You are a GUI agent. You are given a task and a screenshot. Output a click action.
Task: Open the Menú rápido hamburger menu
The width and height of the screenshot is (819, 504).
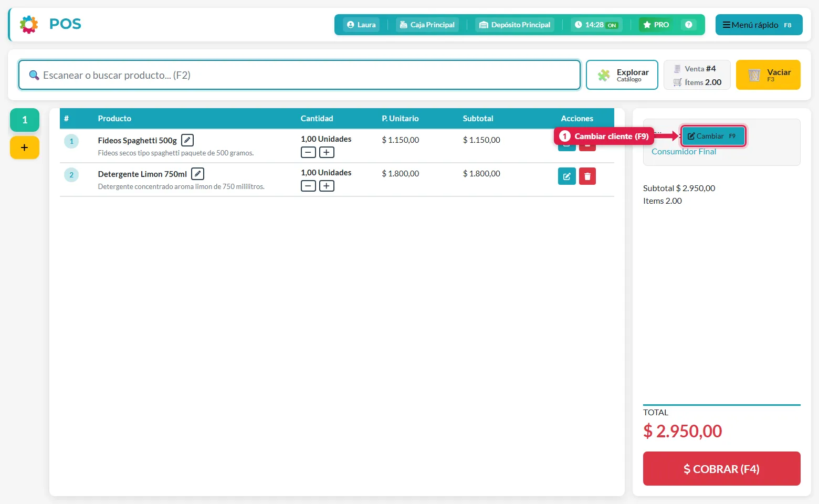759,25
